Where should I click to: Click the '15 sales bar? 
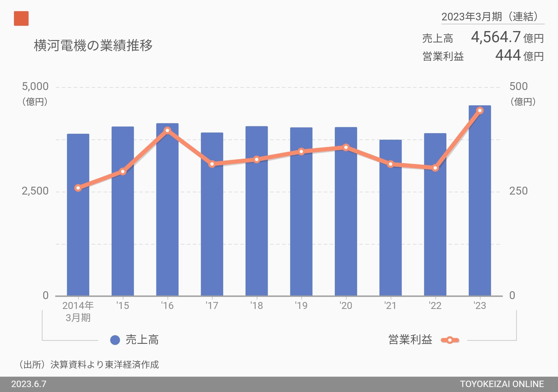click(x=123, y=211)
